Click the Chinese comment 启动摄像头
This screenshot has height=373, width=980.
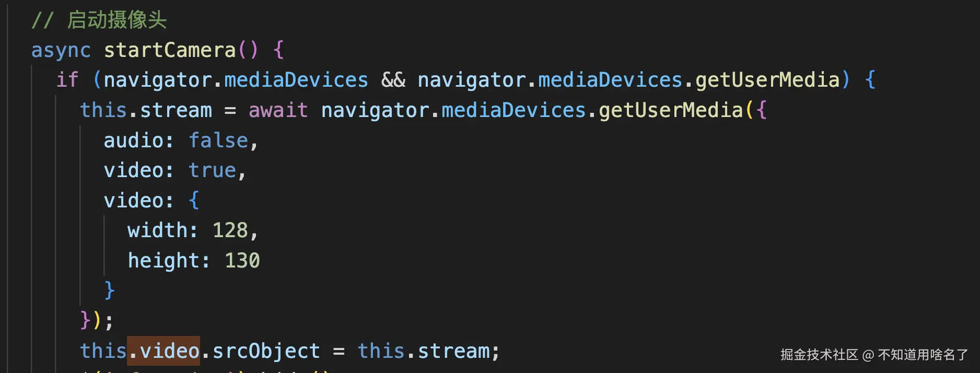pos(116,20)
